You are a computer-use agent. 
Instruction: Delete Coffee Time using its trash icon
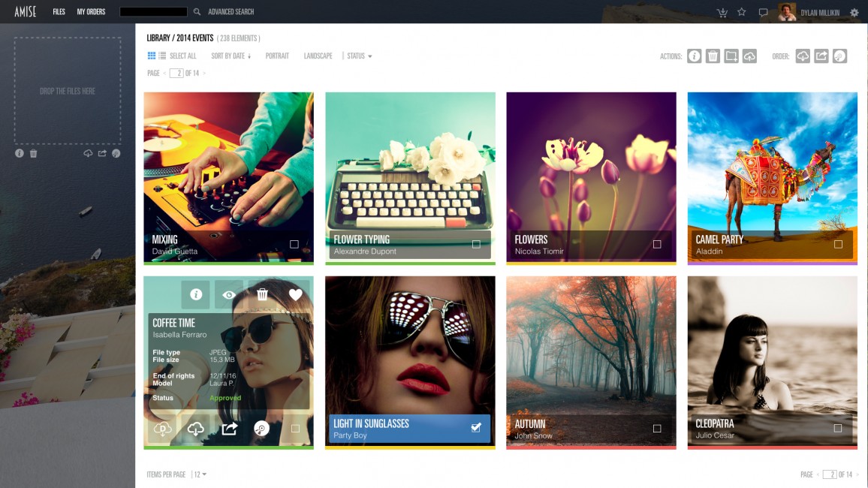tap(262, 294)
